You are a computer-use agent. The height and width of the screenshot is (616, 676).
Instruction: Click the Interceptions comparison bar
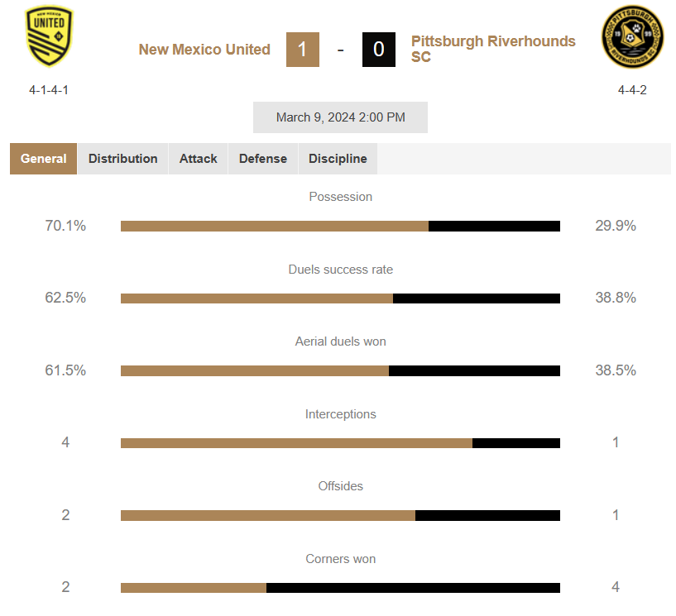340,443
